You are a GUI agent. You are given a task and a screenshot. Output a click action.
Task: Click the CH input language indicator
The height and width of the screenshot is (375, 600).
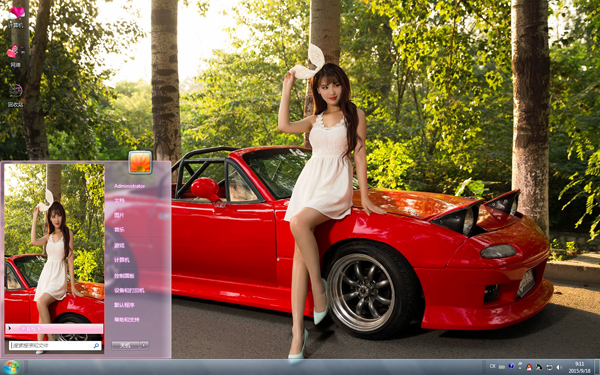[x=492, y=366]
